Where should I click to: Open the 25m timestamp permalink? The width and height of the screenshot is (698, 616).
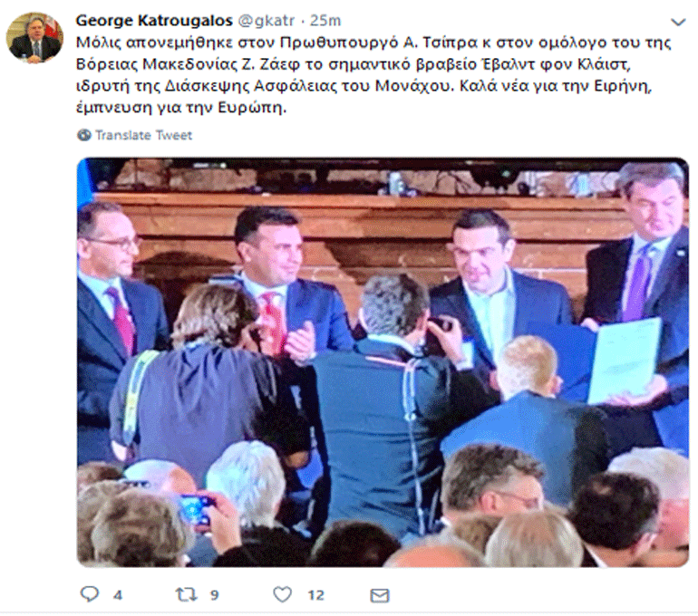click(x=325, y=21)
